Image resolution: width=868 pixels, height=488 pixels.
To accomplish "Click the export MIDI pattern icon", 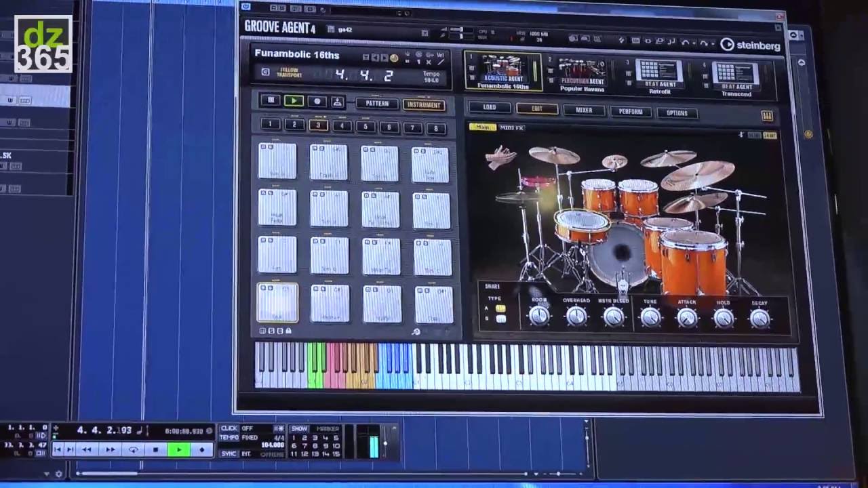I will pyautogui.click(x=337, y=102).
